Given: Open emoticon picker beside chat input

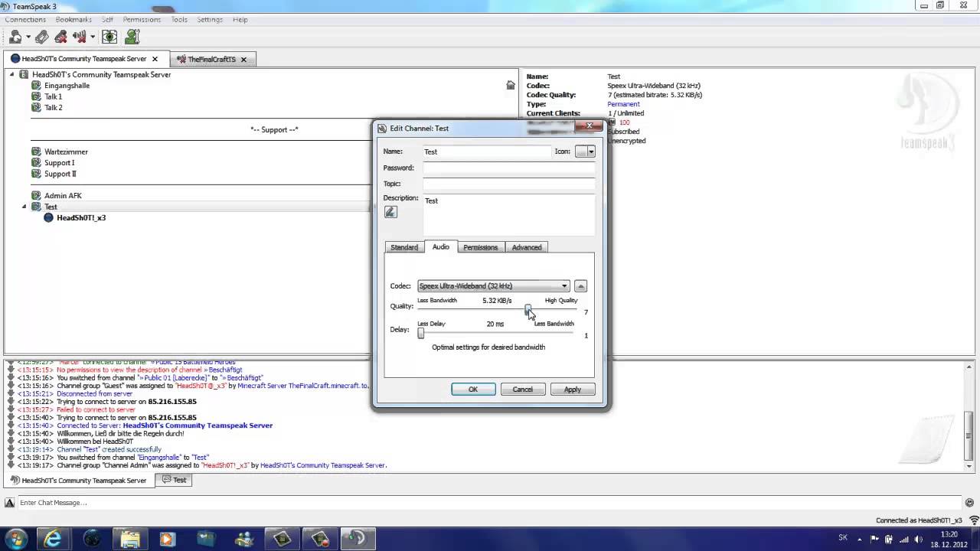Looking at the screenshot, I should pyautogui.click(x=970, y=503).
